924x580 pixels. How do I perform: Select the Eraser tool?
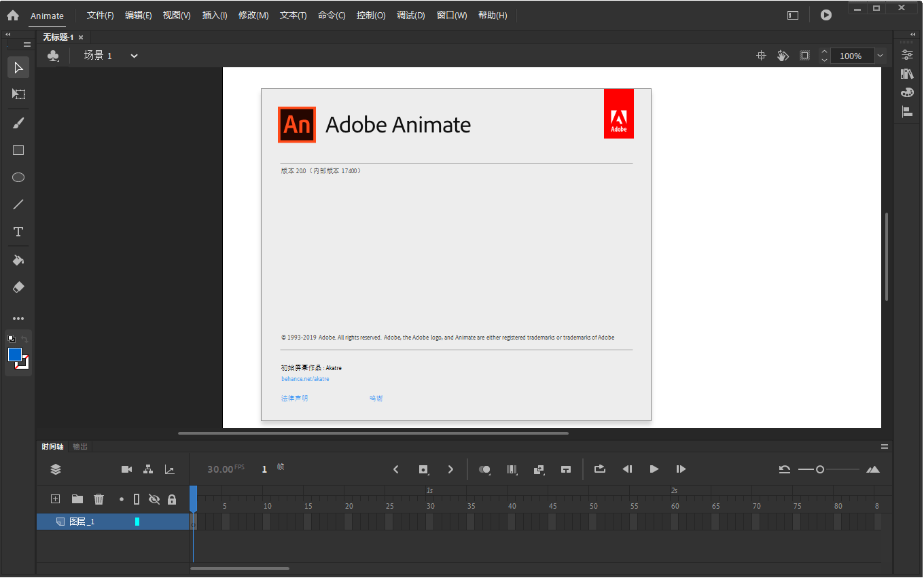tap(18, 287)
